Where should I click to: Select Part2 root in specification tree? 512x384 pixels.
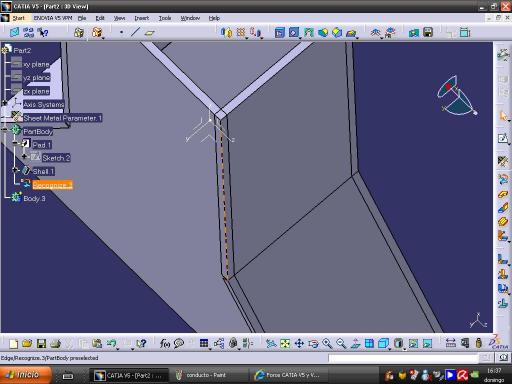tap(22, 50)
